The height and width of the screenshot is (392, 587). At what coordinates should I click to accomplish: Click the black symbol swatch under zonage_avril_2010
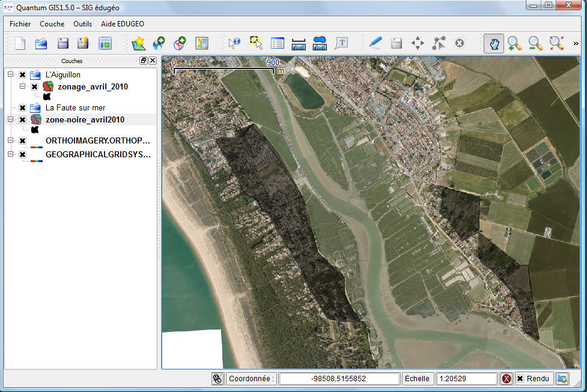click(46, 97)
